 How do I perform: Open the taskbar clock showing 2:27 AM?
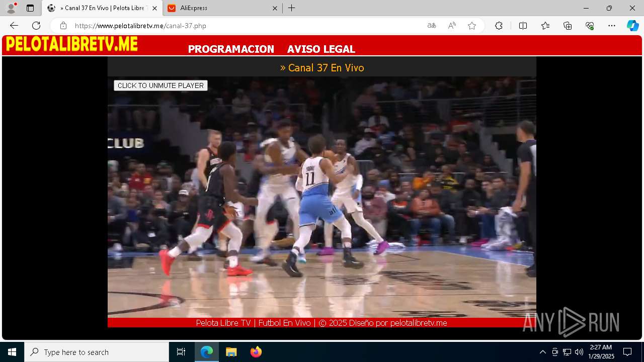(601, 352)
